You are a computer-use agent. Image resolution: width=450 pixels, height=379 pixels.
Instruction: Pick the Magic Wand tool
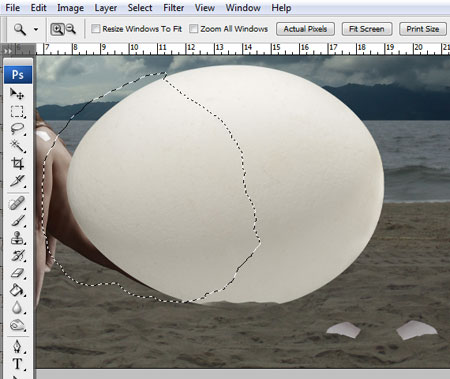pyautogui.click(x=17, y=146)
